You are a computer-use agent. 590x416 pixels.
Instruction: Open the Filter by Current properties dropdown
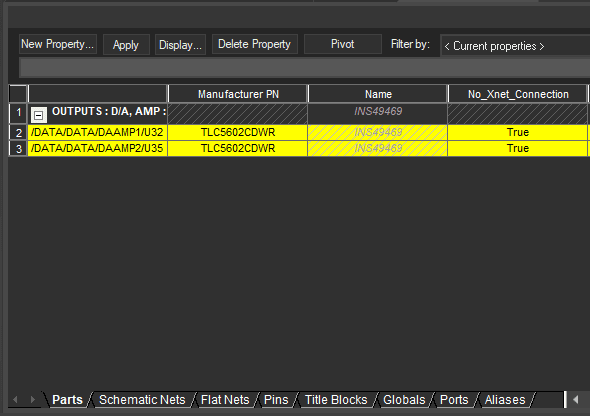515,46
